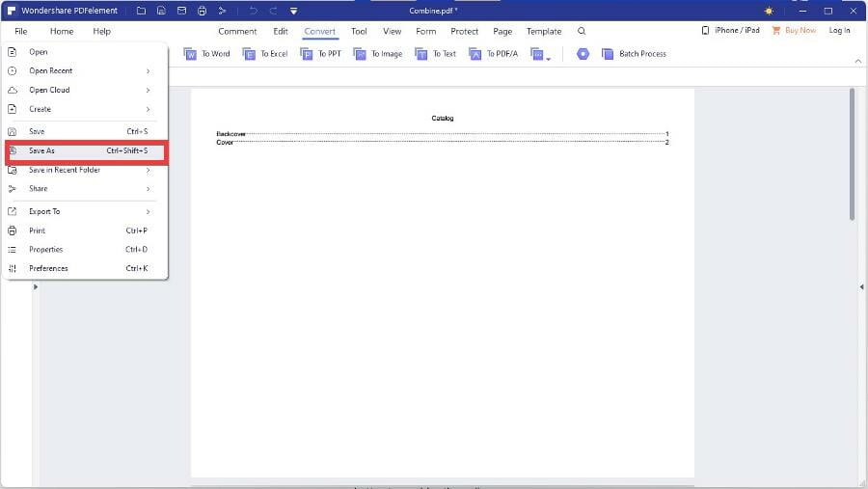Viewport: 868px width, 489px height.
Task: Expand the Open Recent submenu
Action: (x=85, y=70)
